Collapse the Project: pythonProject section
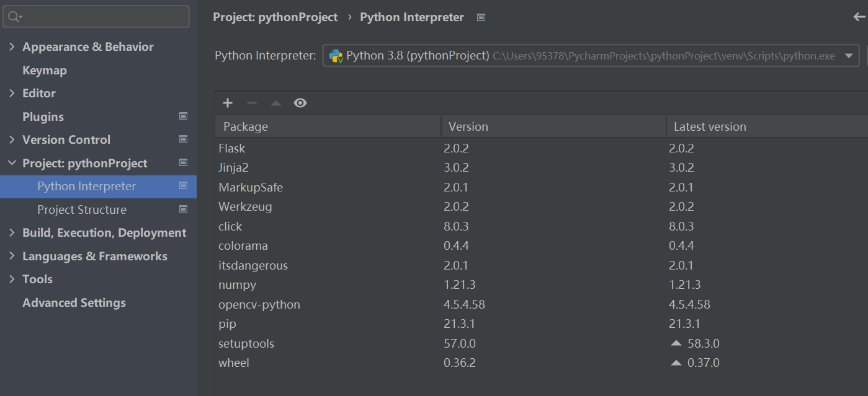This screenshot has height=396, width=868. pyautogui.click(x=12, y=163)
